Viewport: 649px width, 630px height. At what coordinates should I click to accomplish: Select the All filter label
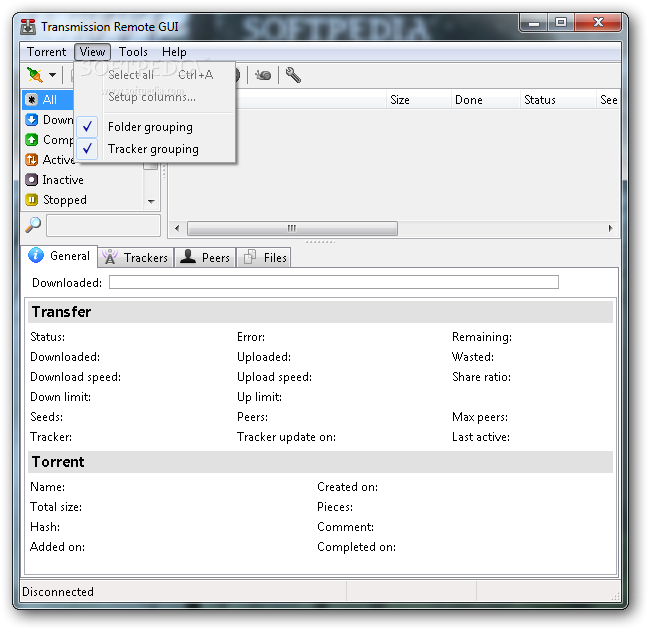pyautogui.click(x=50, y=100)
